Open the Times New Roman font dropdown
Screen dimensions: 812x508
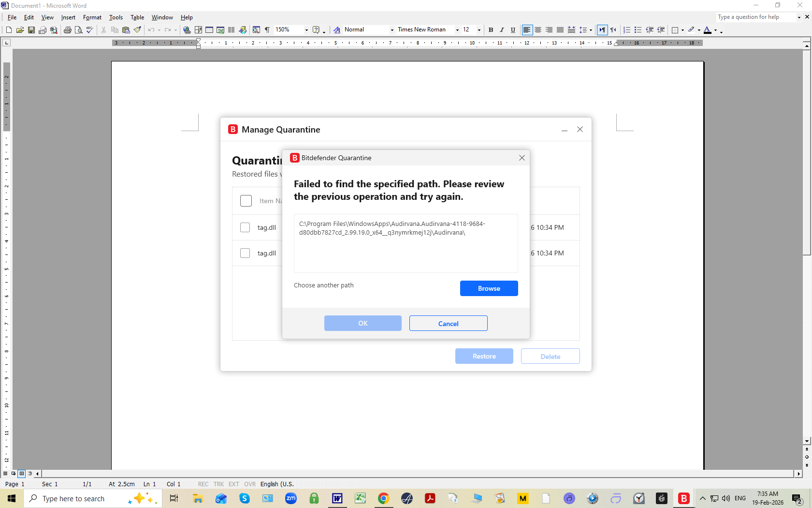pyautogui.click(x=457, y=30)
